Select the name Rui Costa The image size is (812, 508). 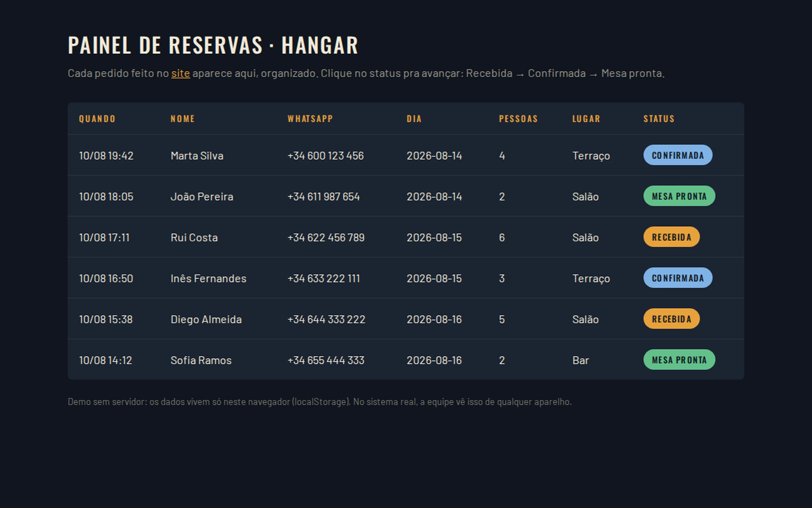[x=194, y=238]
